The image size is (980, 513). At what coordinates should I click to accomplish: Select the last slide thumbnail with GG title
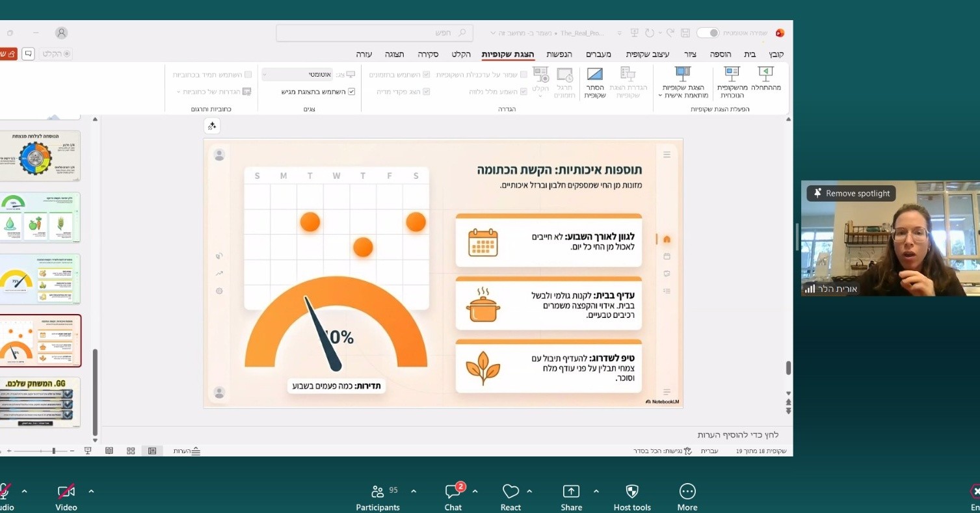[40, 402]
